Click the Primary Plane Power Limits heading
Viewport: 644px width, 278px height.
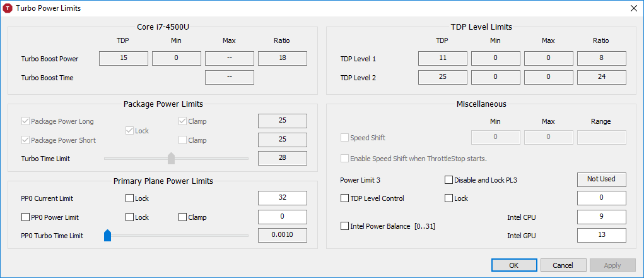[163, 181]
